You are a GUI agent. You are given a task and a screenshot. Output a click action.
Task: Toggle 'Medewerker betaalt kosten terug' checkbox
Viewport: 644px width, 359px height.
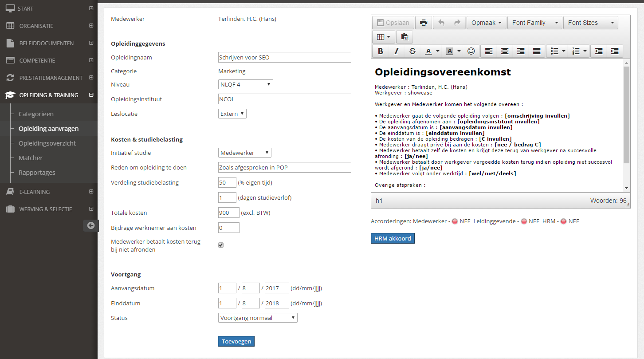(x=221, y=245)
